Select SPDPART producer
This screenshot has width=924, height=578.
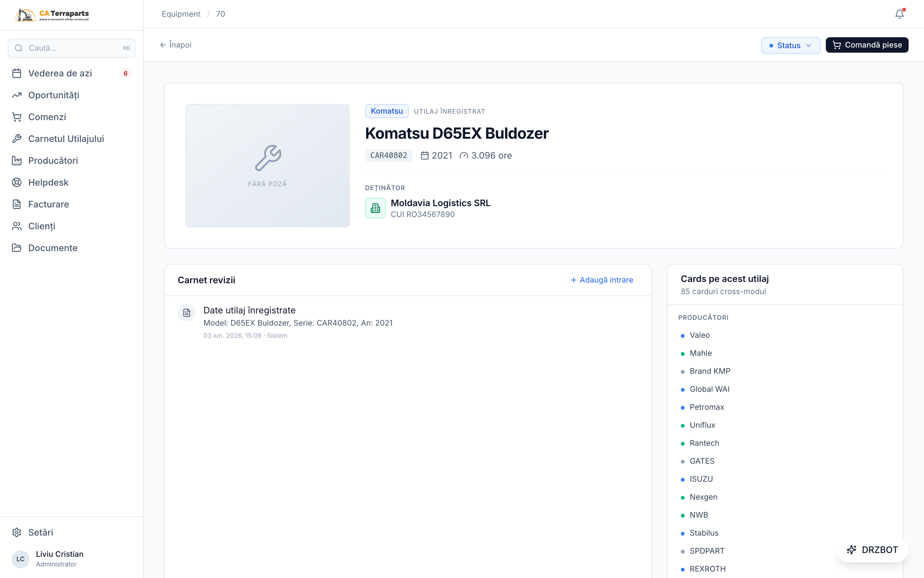(707, 551)
